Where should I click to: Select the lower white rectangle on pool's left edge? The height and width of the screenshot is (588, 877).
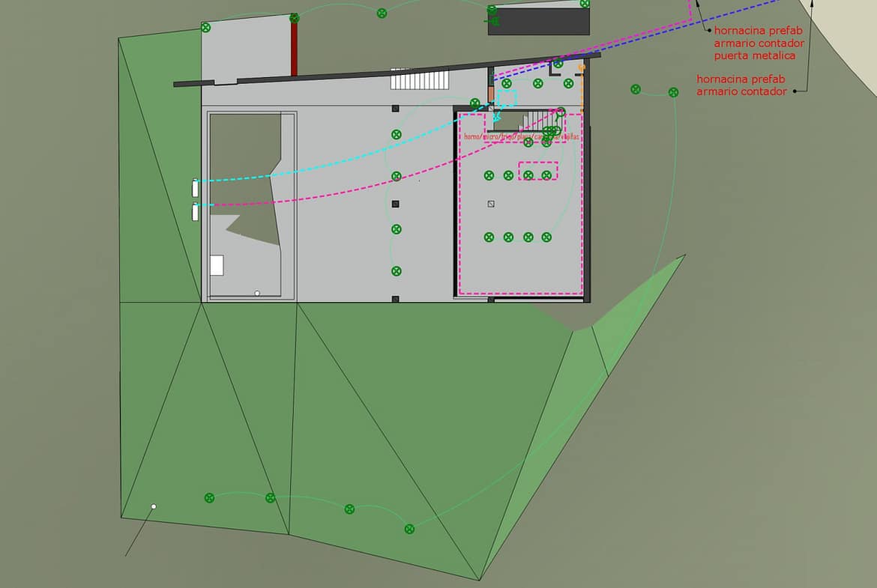tap(195, 212)
